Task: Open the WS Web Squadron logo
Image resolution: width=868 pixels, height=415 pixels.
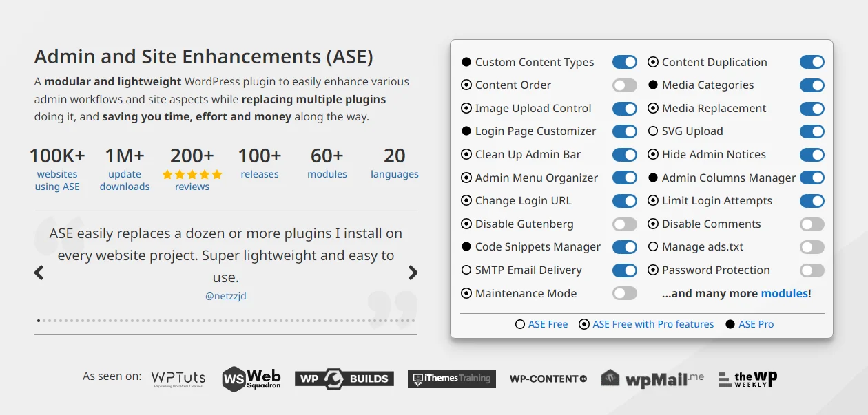Action: [251, 379]
